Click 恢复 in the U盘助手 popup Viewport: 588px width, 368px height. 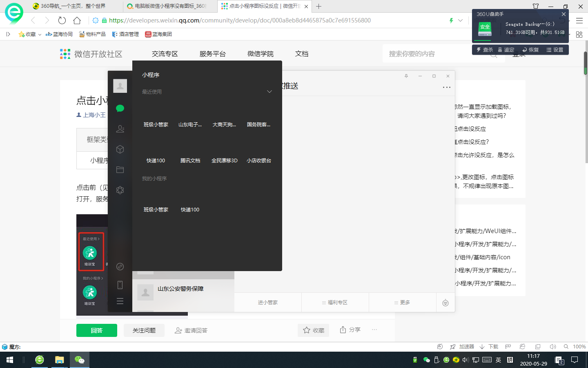530,50
